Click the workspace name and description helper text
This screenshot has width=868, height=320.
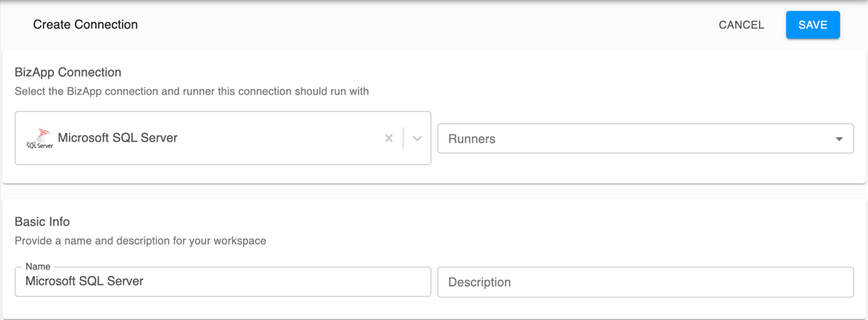pos(140,241)
